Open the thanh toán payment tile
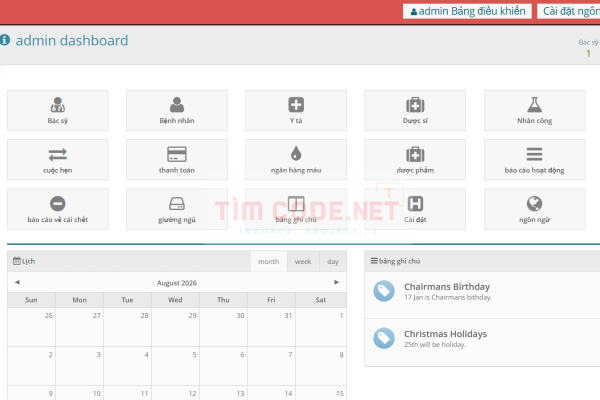Screen dimensions: 600x400 [177, 160]
